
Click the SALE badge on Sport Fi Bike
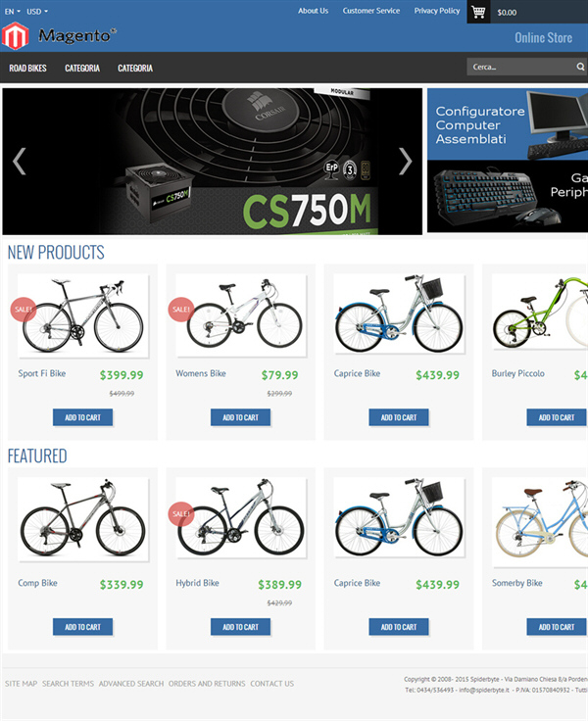23,309
